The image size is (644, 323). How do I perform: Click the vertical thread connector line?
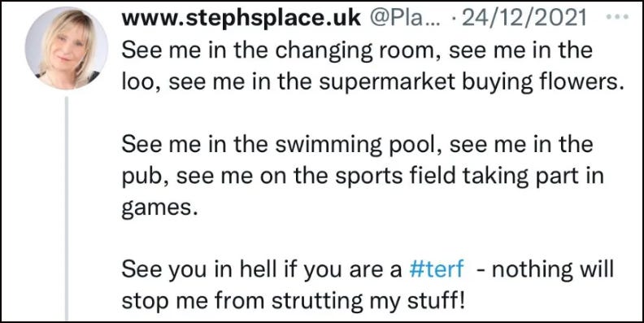67,209
